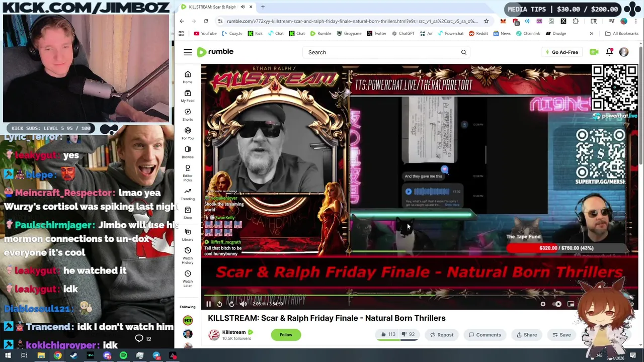The image size is (644, 362).
Task: Mute the video player volume
Action: click(x=244, y=304)
